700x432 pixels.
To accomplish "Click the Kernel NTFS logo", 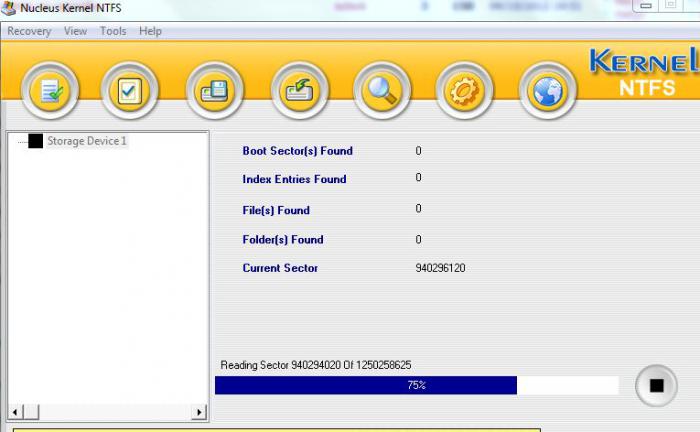I will point(642,74).
